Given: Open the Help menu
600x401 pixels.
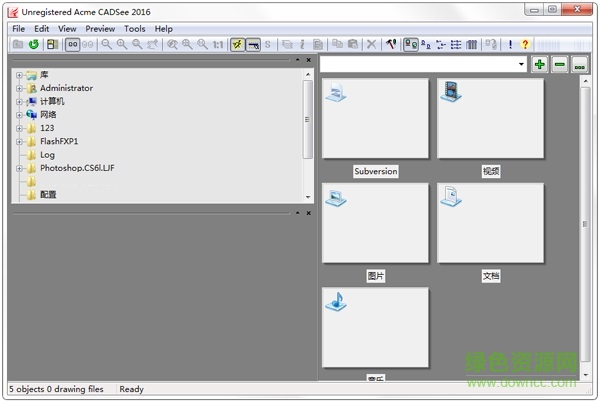Looking at the screenshot, I should tap(163, 29).
